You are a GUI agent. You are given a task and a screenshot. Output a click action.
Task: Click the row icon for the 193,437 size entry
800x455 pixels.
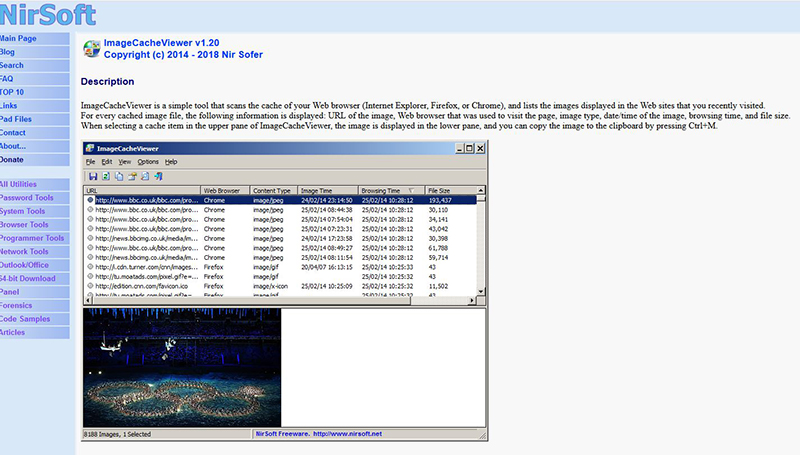pos(90,200)
